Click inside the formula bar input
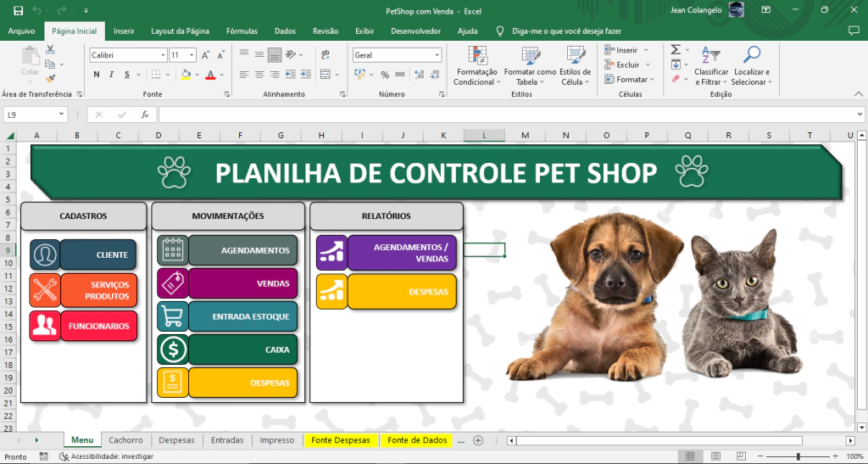 coord(509,115)
